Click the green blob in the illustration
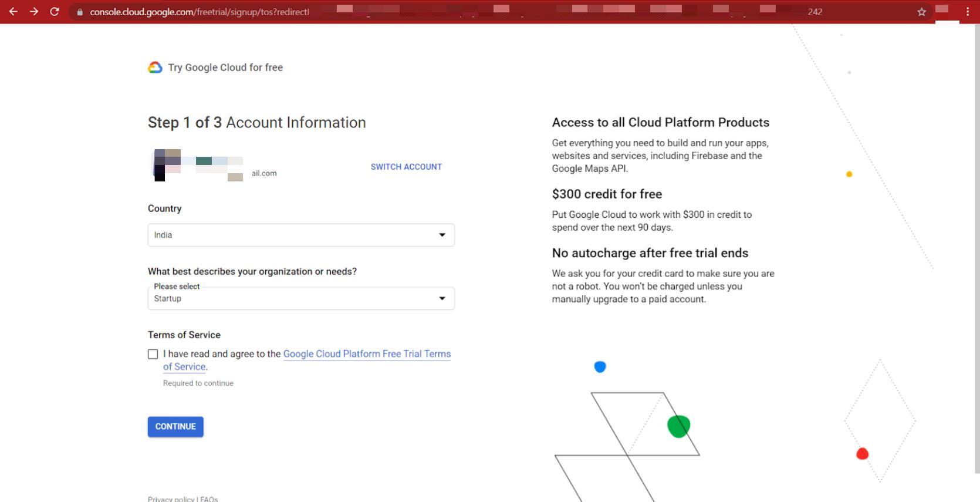980x502 pixels. click(678, 426)
